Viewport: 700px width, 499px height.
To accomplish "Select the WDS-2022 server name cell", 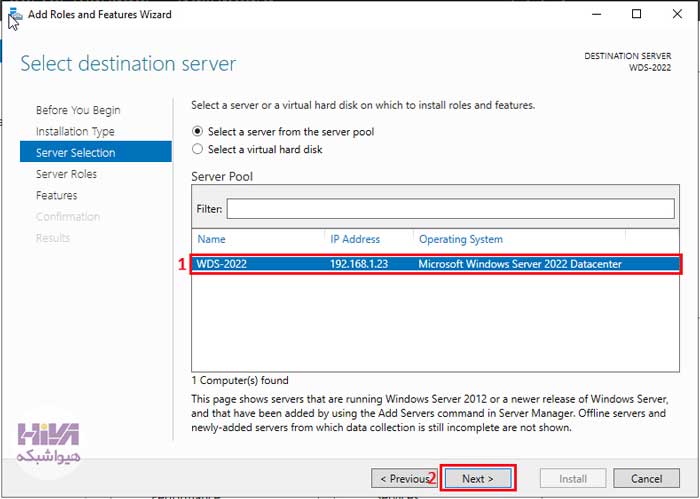I will click(x=222, y=264).
